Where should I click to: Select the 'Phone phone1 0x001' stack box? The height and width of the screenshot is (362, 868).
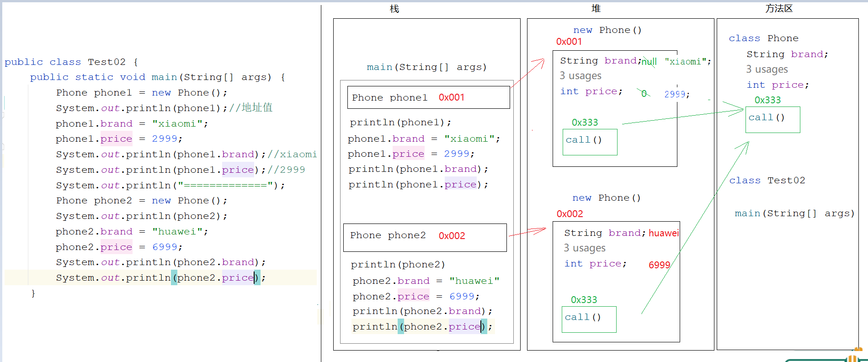coord(428,97)
